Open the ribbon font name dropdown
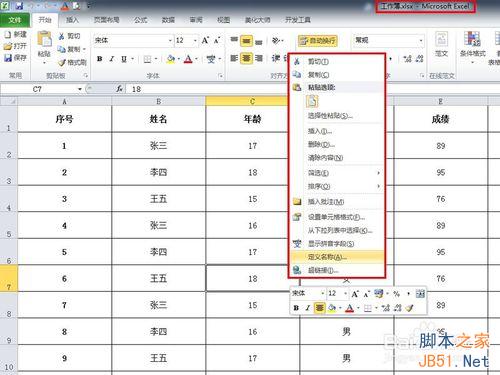500x375 pixels. coord(170,41)
